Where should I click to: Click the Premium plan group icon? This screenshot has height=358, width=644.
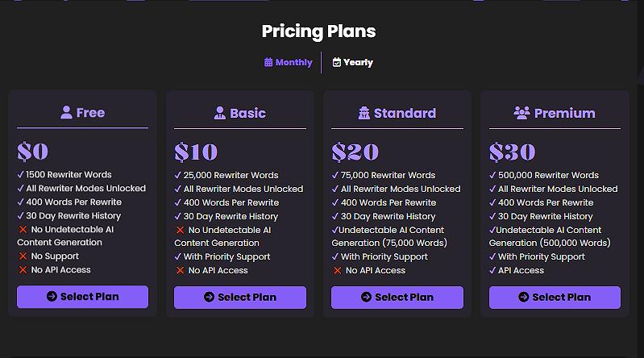521,113
